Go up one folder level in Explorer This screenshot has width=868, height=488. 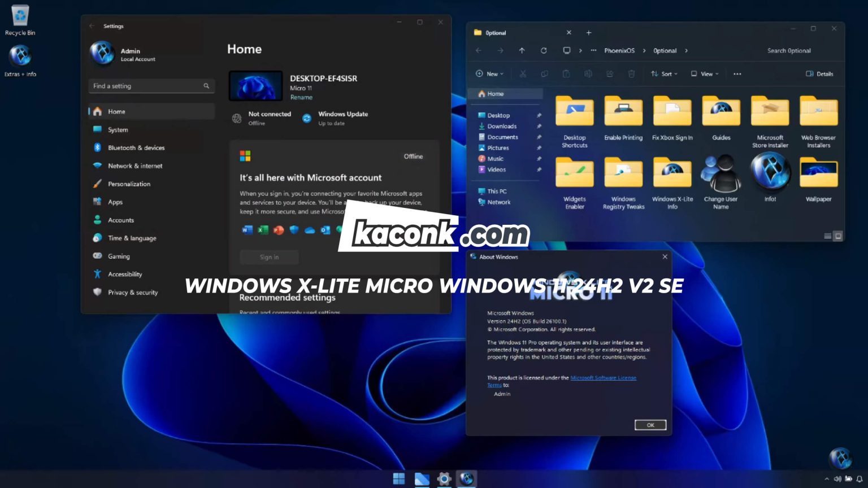pos(522,50)
